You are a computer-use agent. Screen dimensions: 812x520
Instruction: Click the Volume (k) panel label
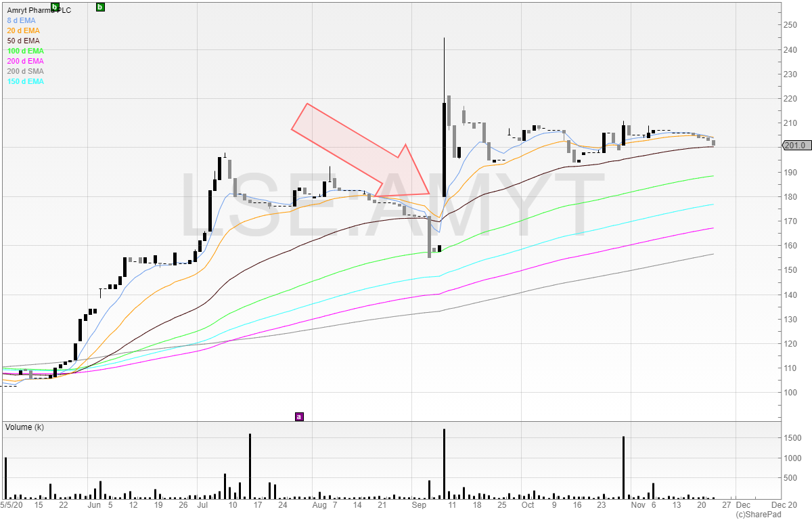[x=24, y=428]
